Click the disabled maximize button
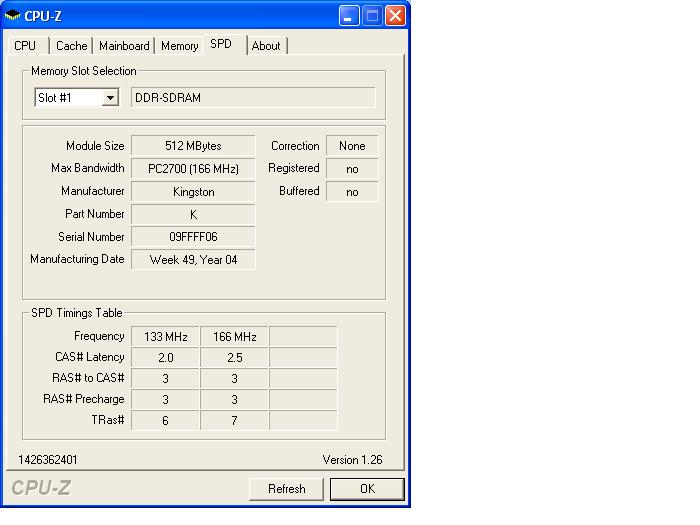Image resolution: width=700 pixels, height=525 pixels. click(x=372, y=17)
